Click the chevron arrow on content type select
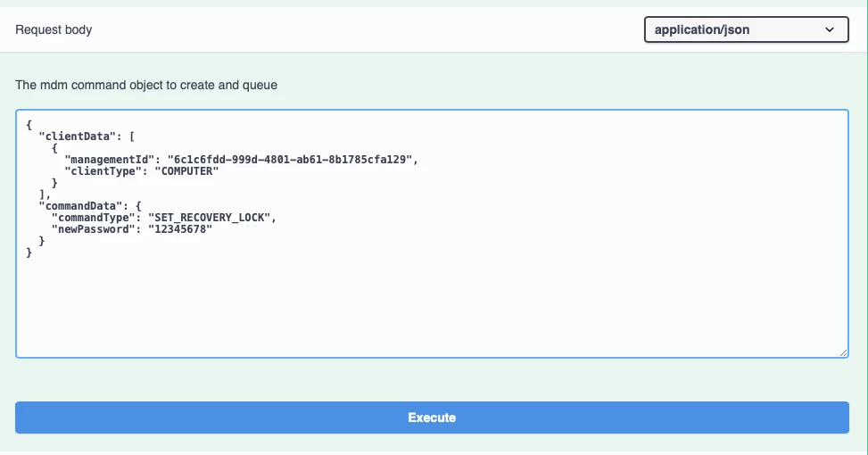The width and height of the screenshot is (868, 455). 830,30
